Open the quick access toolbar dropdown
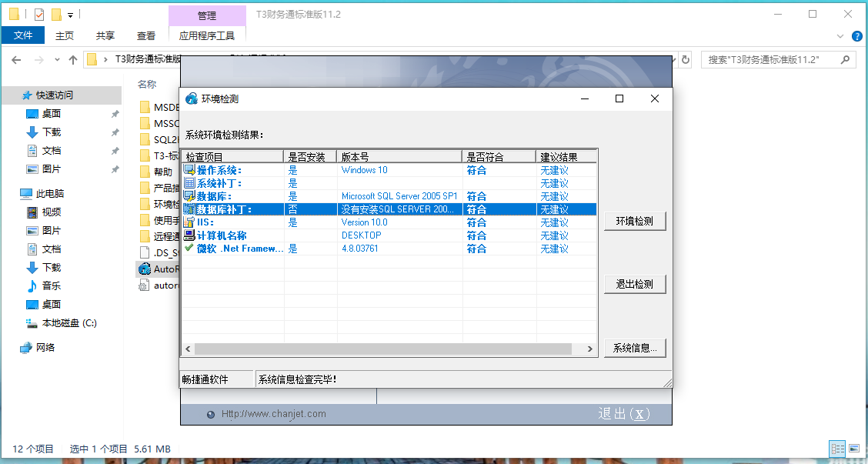Viewport: 868px width, 464px height. coord(70,15)
